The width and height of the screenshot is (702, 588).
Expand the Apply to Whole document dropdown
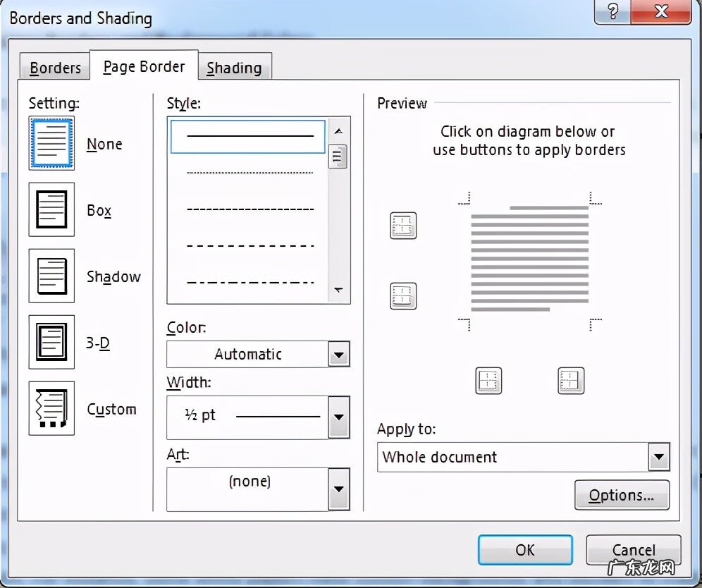point(658,457)
